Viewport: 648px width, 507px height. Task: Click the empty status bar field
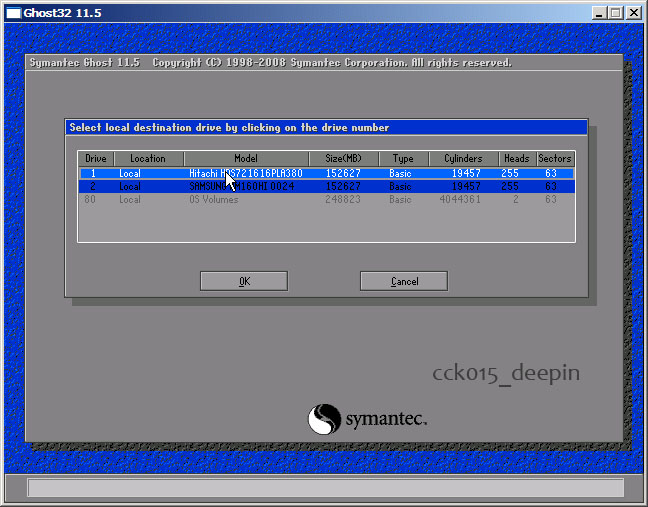click(326, 488)
